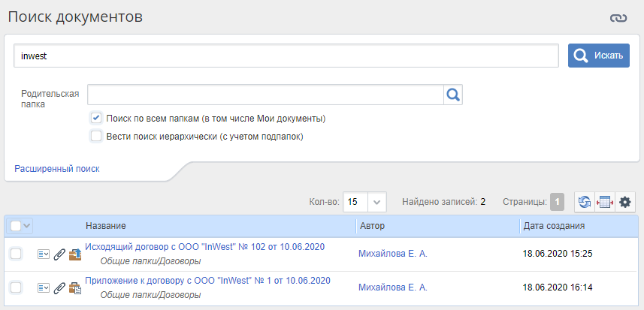Screen dimensions: 644x310
Task: Click document type icon of the InWest № 102 row
Action: click(x=75, y=254)
